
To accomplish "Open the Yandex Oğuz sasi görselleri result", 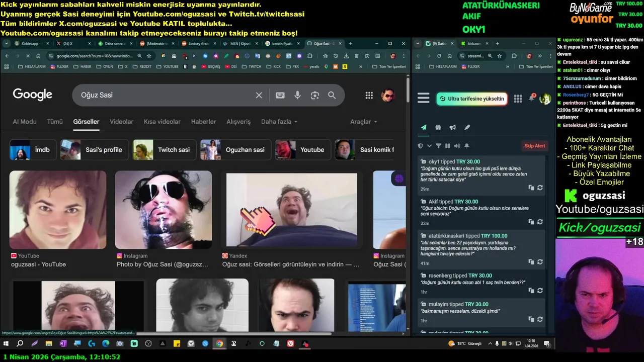I will pos(291,264).
